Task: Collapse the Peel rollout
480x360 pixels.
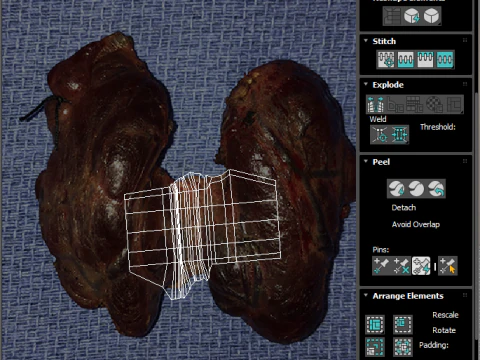Action: 366,161
